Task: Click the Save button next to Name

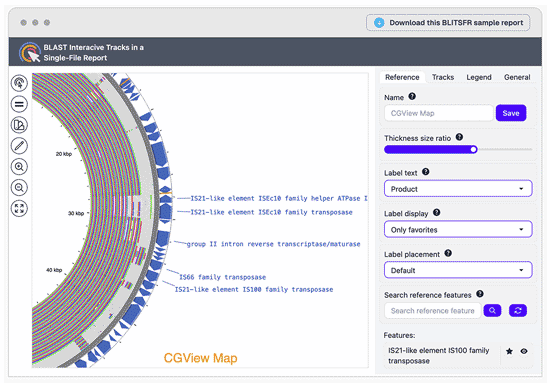Action: coord(511,113)
